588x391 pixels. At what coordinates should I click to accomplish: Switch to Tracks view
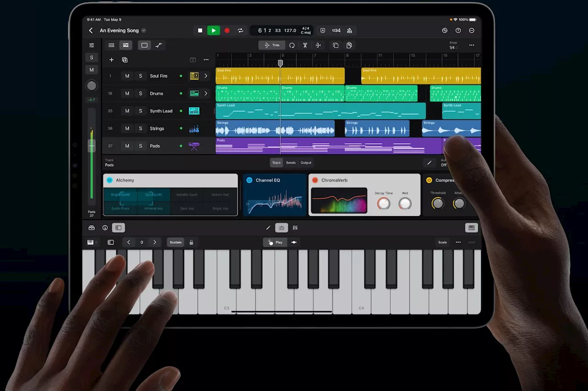[x=125, y=45]
